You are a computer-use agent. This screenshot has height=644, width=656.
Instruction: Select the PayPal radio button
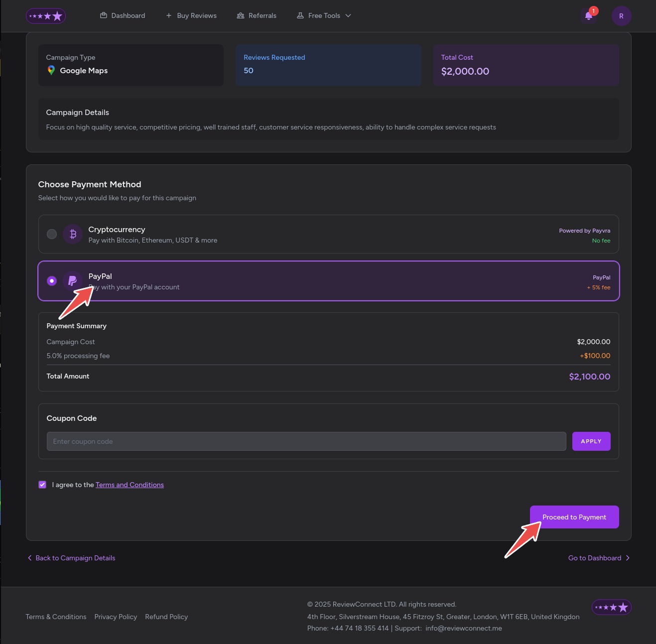52,281
